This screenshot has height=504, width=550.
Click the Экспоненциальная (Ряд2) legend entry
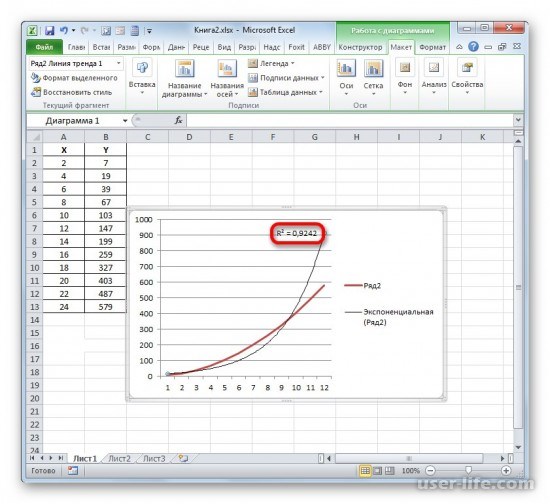point(389,317)
